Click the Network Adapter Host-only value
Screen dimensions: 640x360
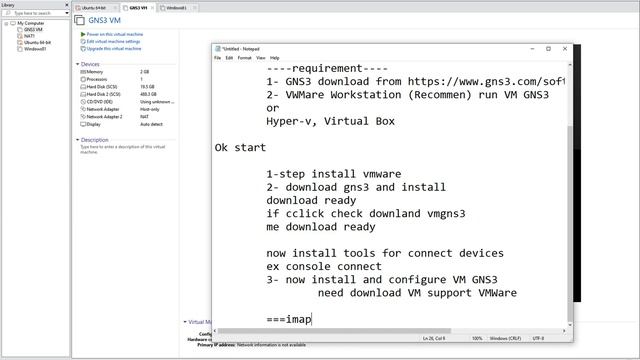(x=150, y=109)
